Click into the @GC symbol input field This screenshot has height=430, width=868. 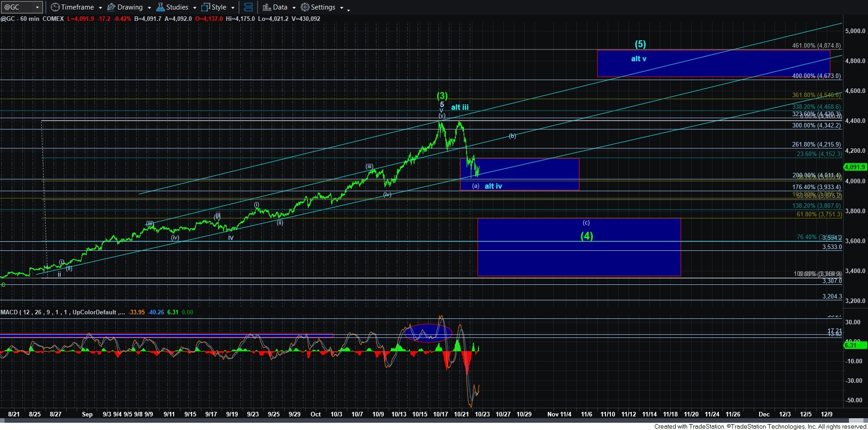tap(18, 7)
